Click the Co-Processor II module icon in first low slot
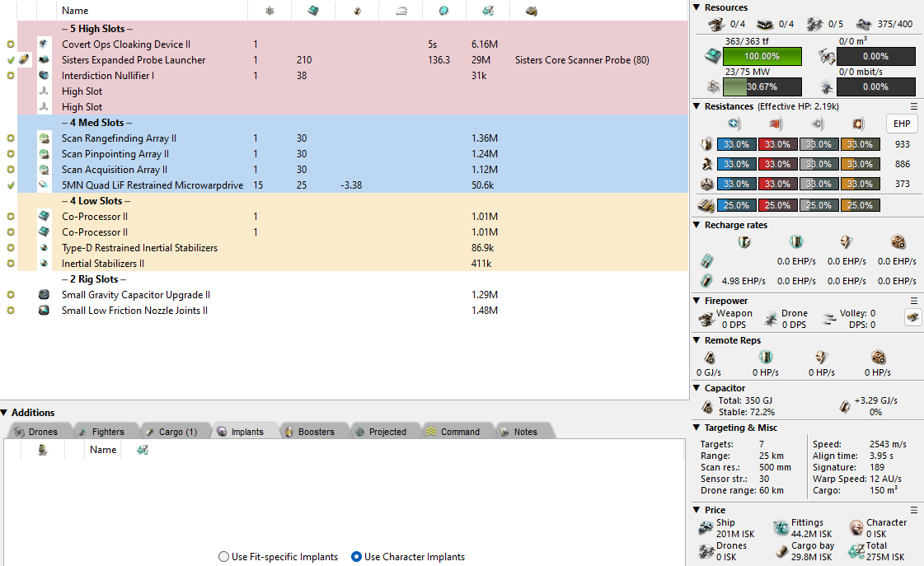 [x=44, y=217]
